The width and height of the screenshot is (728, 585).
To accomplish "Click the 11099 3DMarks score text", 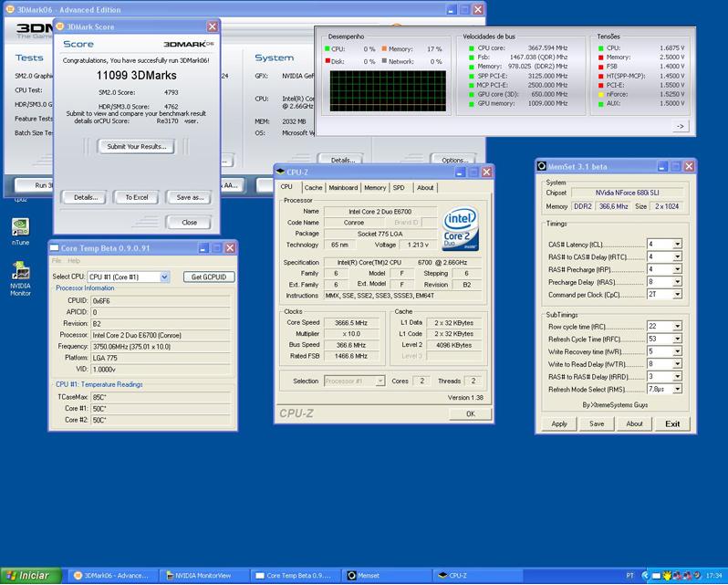I will click(x=137, y=75).
